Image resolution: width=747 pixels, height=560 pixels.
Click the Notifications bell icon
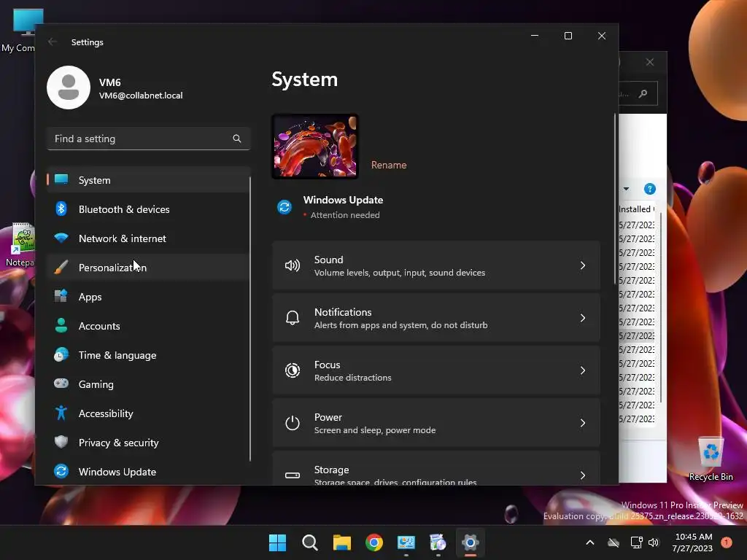(x=292, y=318)
